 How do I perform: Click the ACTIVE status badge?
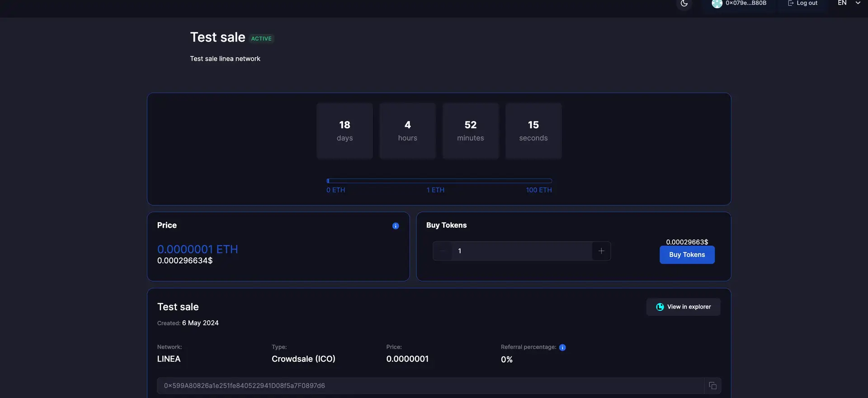point(261,39)
